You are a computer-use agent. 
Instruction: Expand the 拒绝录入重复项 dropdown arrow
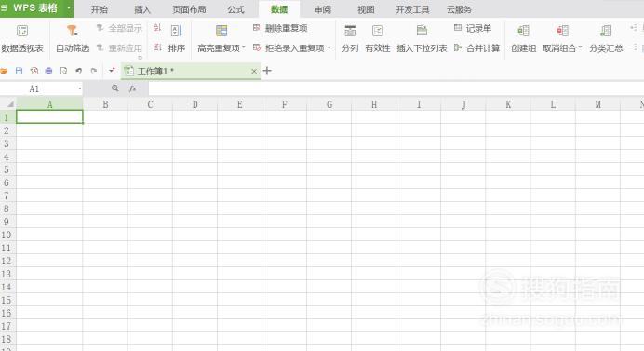pos(329,47)
